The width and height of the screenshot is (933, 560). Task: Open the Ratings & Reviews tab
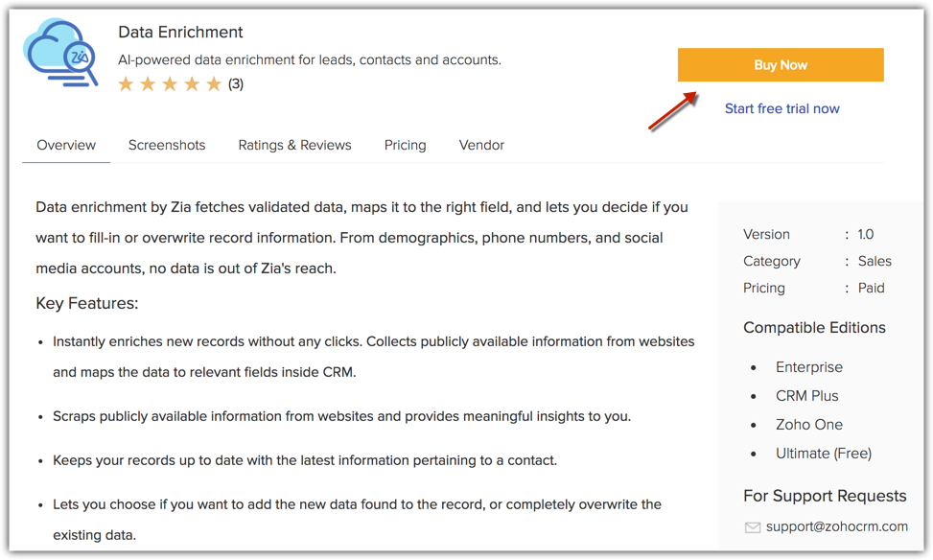294,145
